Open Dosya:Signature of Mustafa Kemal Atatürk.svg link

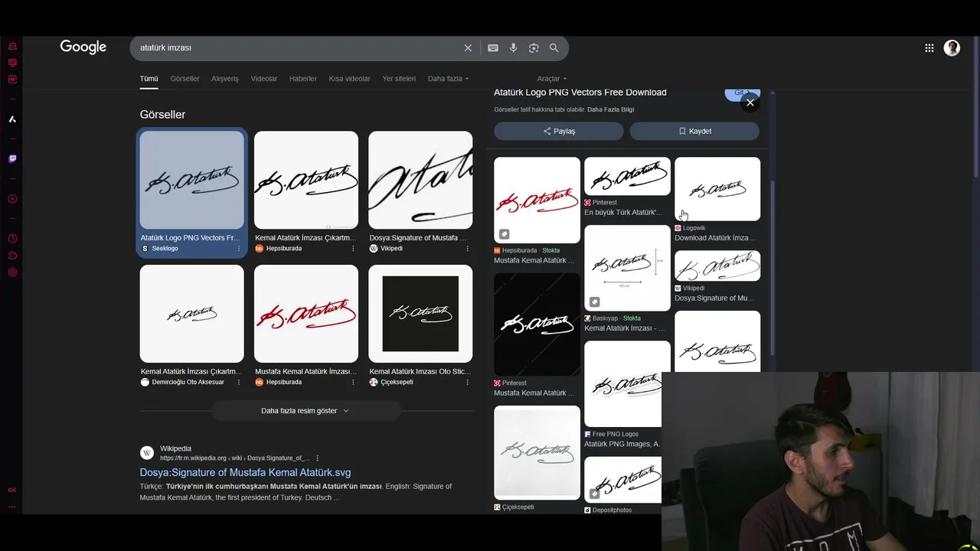point(245,473)
